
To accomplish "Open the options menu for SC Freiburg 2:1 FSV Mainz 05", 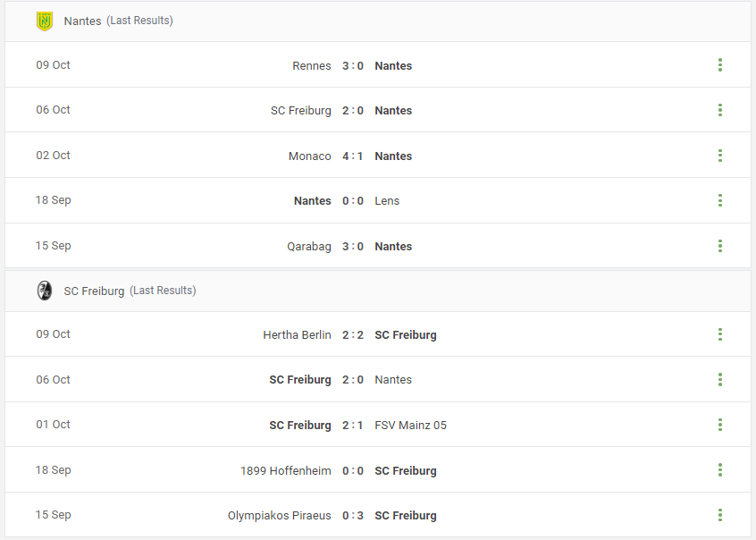I will tap(720, 425).
